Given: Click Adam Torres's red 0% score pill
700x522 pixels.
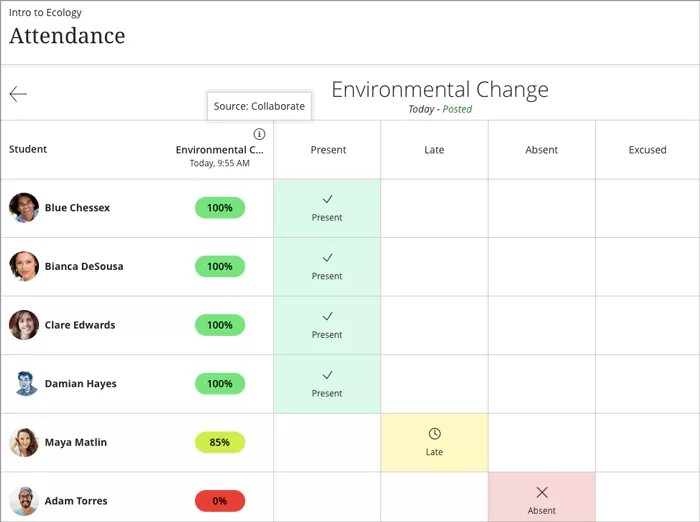Looking at the screenshot, I should [x=220, y=501].
